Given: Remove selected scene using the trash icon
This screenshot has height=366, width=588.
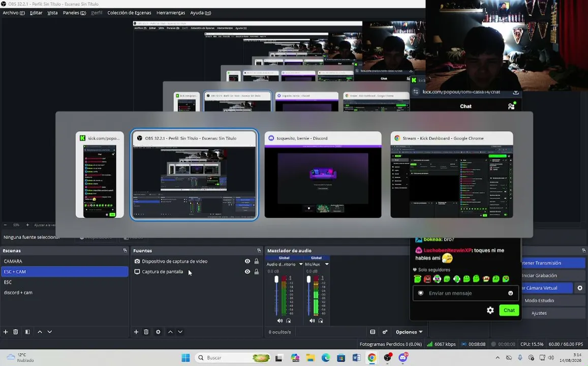Looking at the screenshot, I should 15,332.
